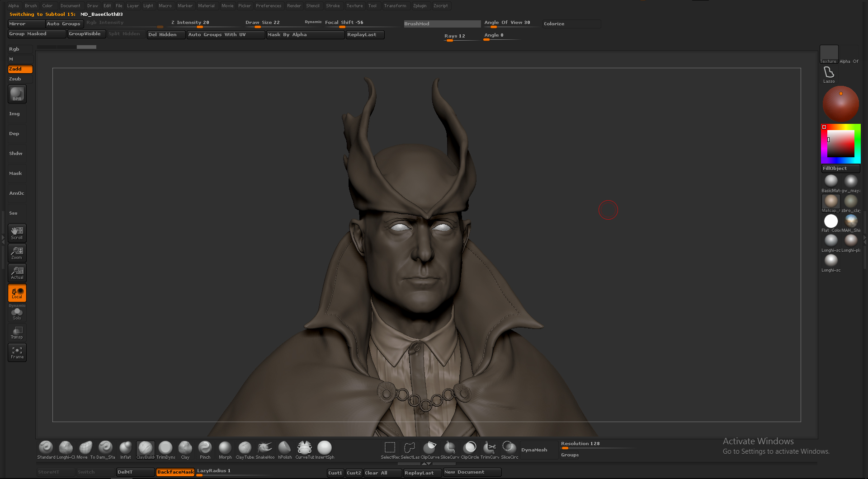This screenshot has width=868, height=479.
Task: Click the BPR render button
Action: (17, 94)
